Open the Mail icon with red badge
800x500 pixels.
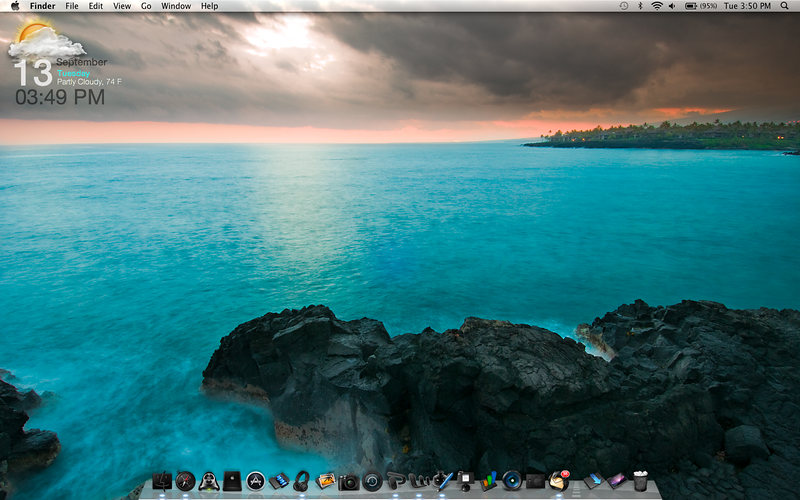click(x=558, y=481)
